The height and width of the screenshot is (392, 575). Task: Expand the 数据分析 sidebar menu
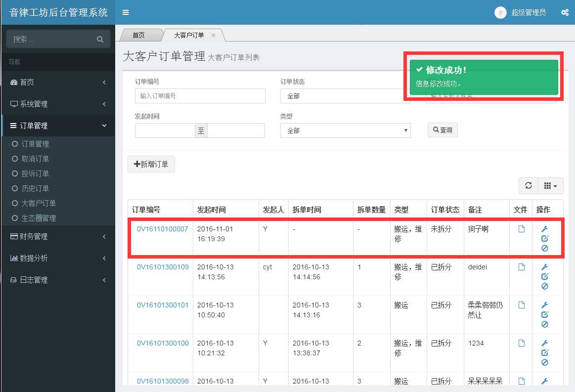pyautogui.click(x=58, y=258)
